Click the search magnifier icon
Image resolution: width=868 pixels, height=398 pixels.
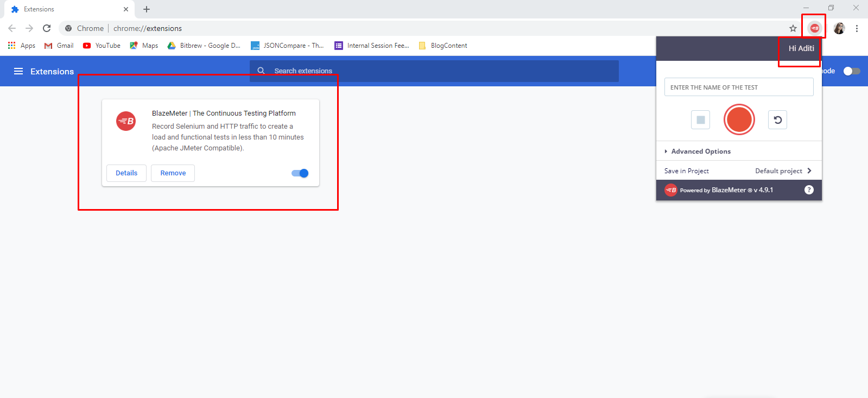261,71
